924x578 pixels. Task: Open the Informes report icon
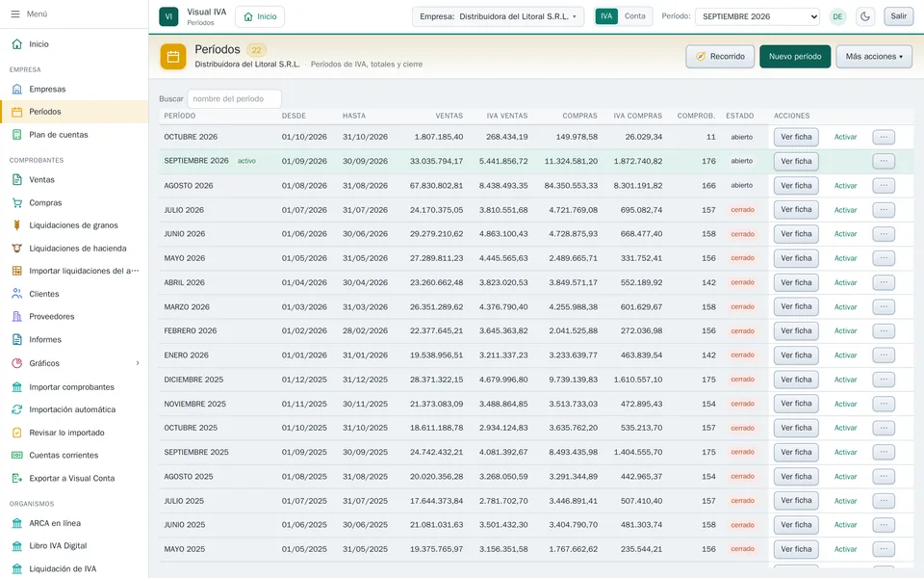point(17,340)
